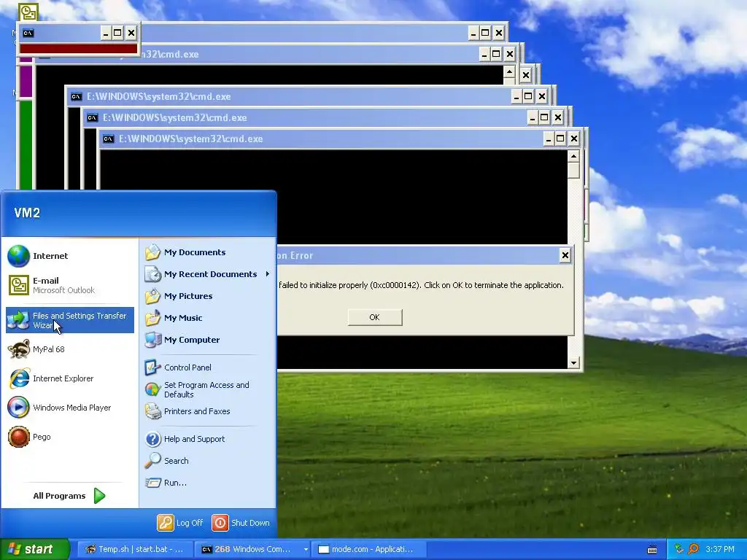The width and height of the screenshot is (747, 560).
Task: Expand All Programs list
Action: pyautogui.click(x=69, y=496)
